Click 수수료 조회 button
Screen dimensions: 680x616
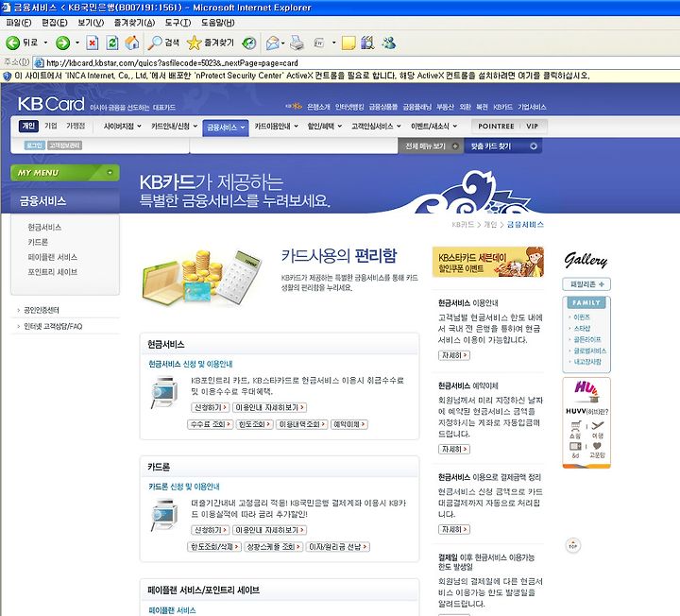(x=211, y=424)
